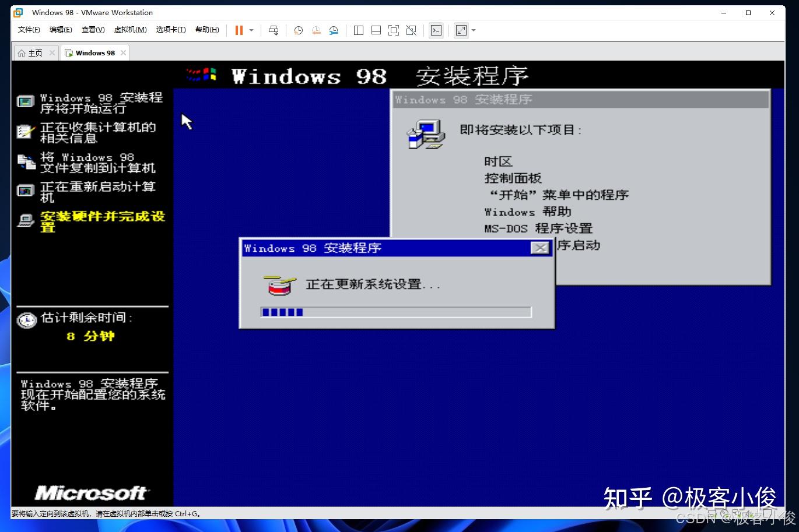Click the drum icon in the update dialog

(280, 285)
